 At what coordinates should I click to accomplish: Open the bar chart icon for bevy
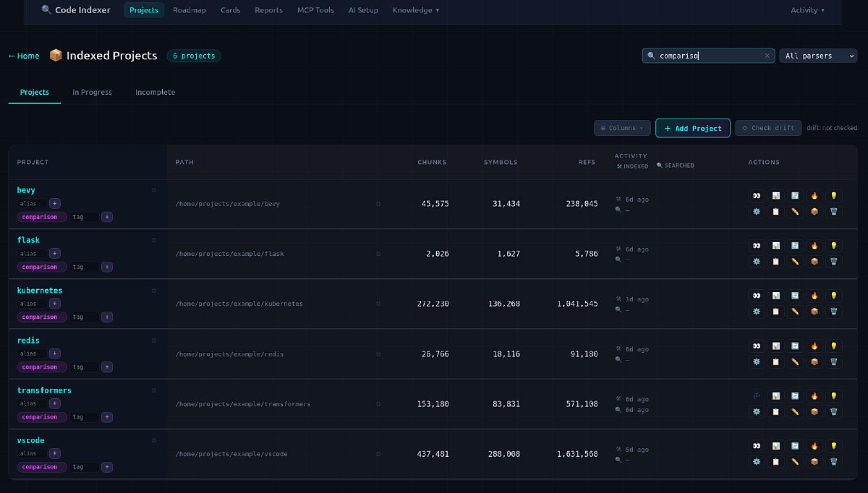[x=776, y=196]
